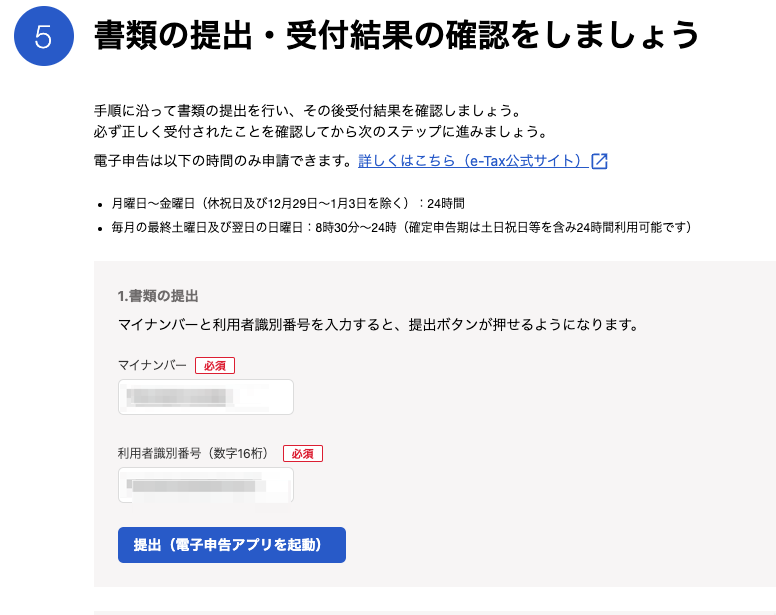The height and width of the screenshot is (615, 776).
Task: Click the 必須 badge next to マイナンバー
Action: click(215, 366)
